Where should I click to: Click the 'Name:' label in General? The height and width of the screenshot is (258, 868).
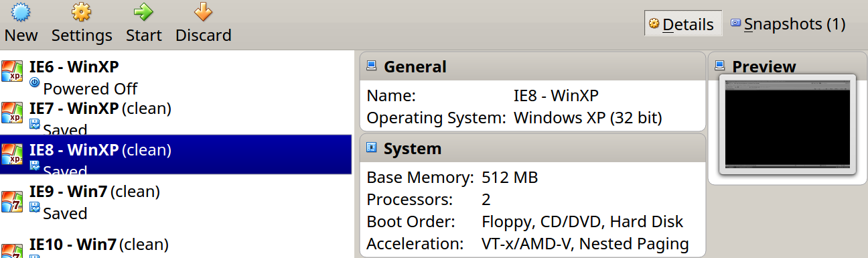(391, 95)
